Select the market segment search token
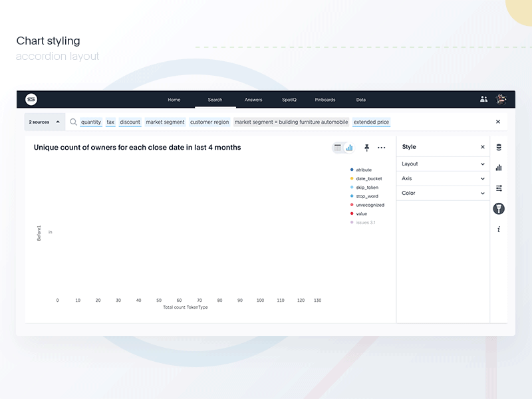 click(164, 122)
